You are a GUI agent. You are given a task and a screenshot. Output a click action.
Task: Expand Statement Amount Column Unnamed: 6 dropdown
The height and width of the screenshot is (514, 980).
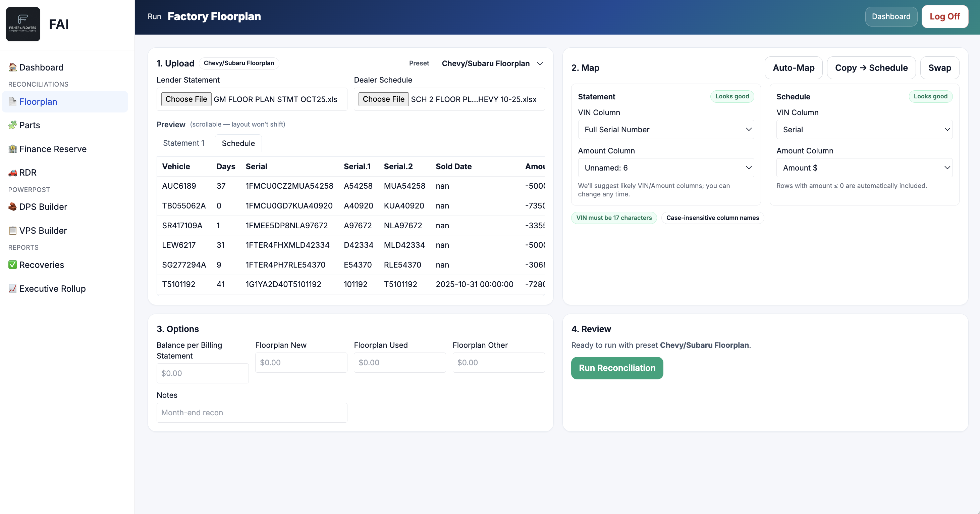click(666, 168)
